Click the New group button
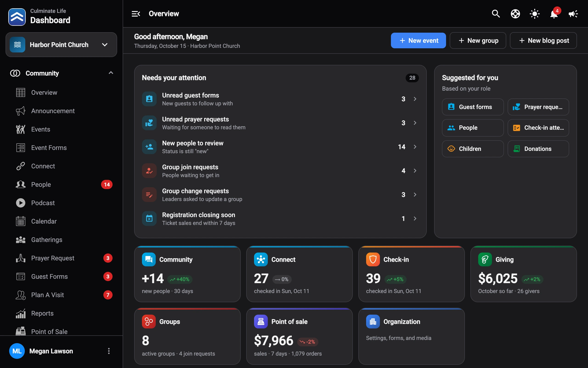 (x=478, y=40)
